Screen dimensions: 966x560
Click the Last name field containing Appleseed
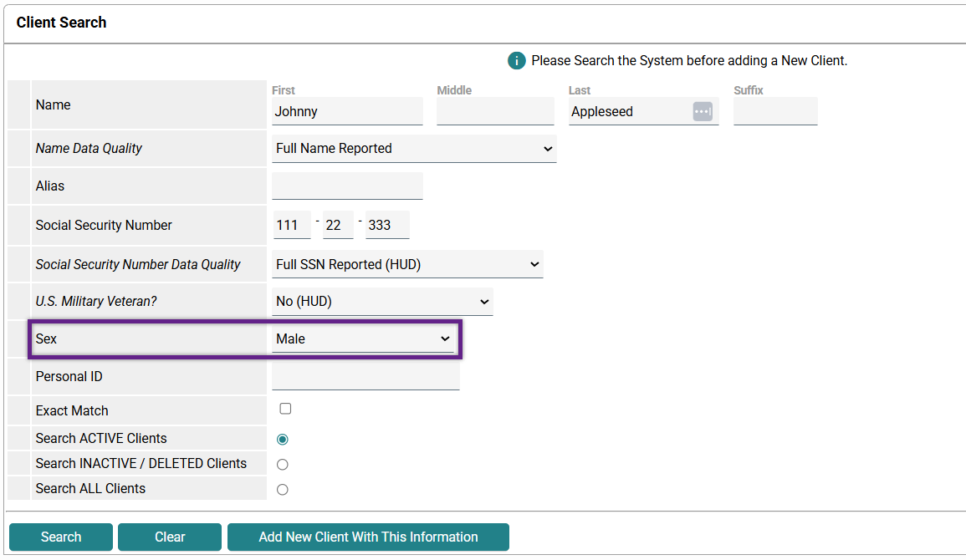pos(627,111)
